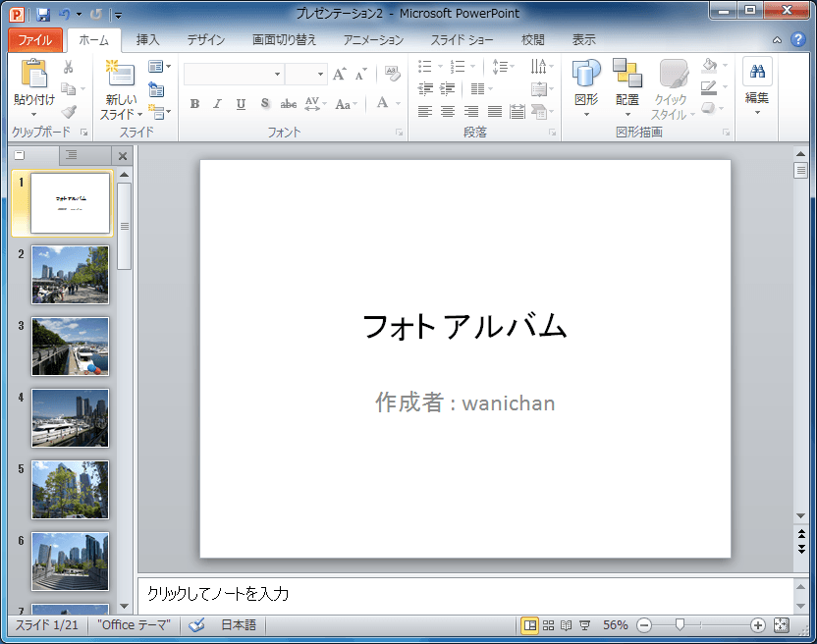
Task: Click the File (ファイル) button
Action: coord(35,40)
